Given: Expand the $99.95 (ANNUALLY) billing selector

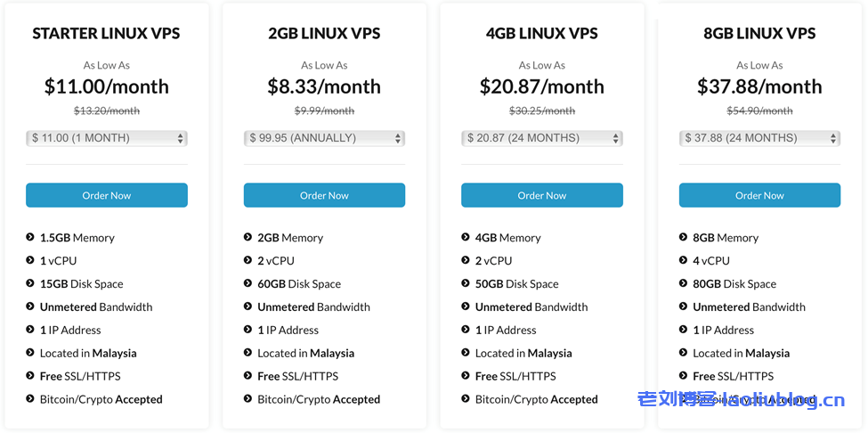Looking at the screenshot, I should pyautogui.click(x=324, y=138).
